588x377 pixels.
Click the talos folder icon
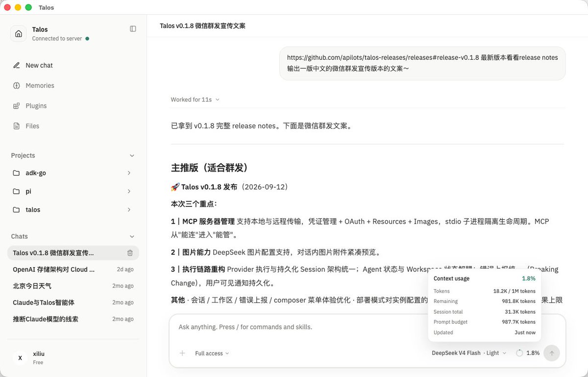17,209
